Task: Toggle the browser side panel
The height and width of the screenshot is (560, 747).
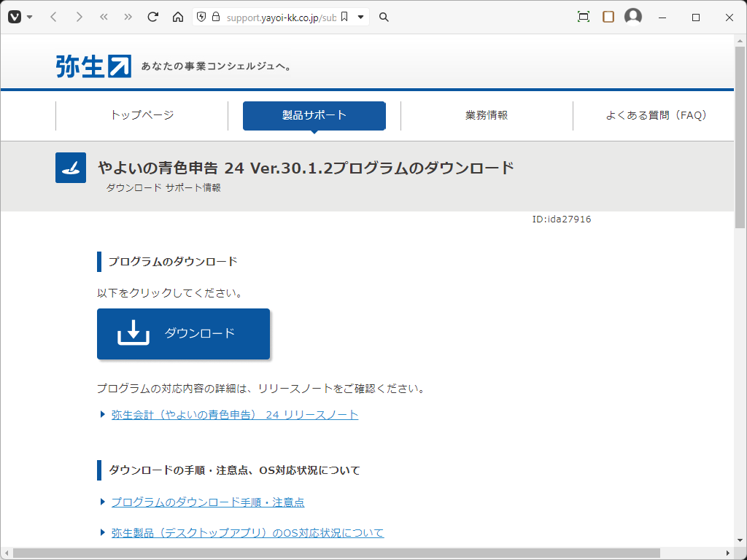Action: (x=608, y=17)
